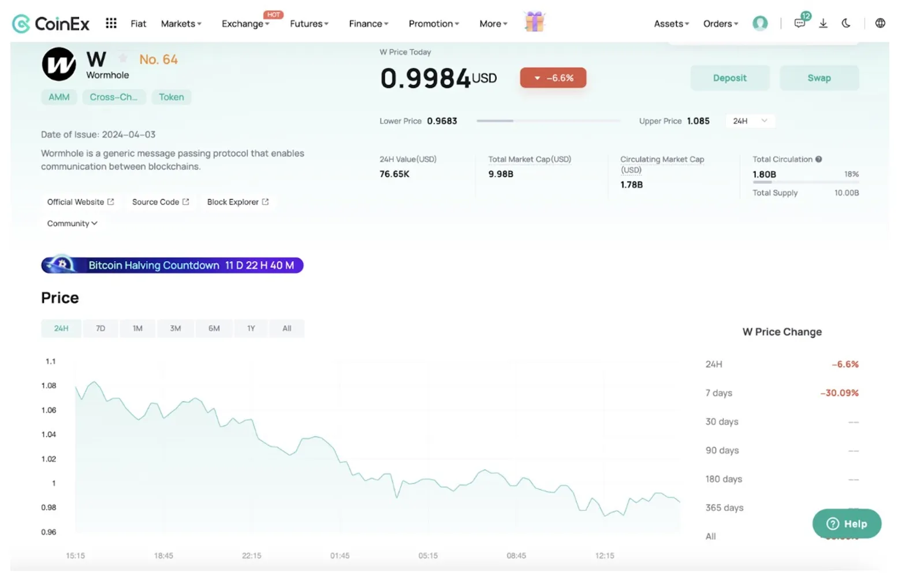Image resolution: width=924 pixels, height=586 pixels.
Task: Expand the Promotion dropdown menu
Action: [x=434, y=24]
